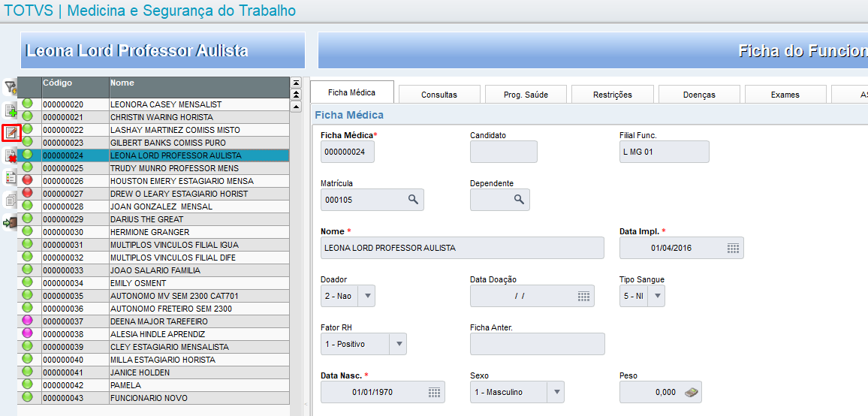
Task: Open the Data Doação calendar picker
Action: (583, 296)
